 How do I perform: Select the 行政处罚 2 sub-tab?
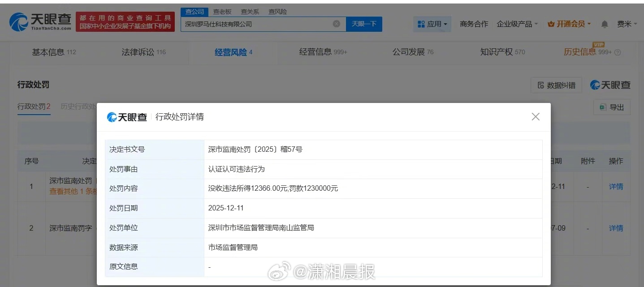click(34, 107)
